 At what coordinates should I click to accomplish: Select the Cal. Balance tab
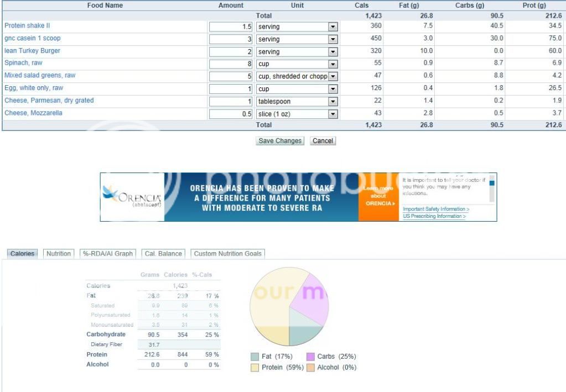point(163,254)
